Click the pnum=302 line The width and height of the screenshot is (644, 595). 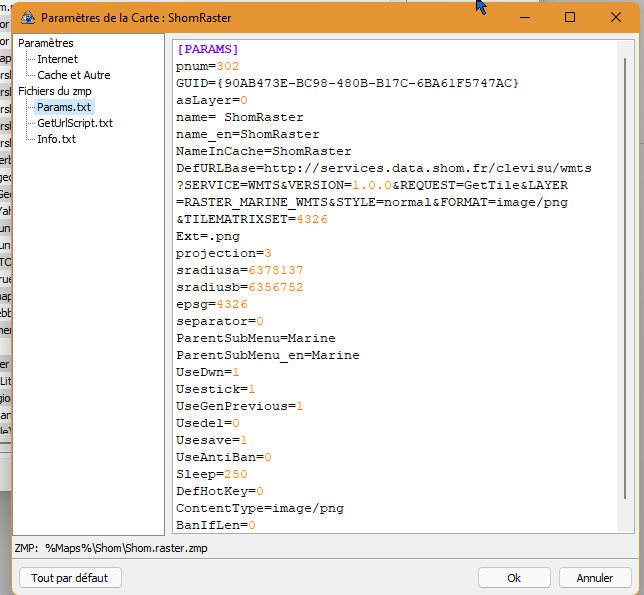pyautogui.click(x=207, y=66)
